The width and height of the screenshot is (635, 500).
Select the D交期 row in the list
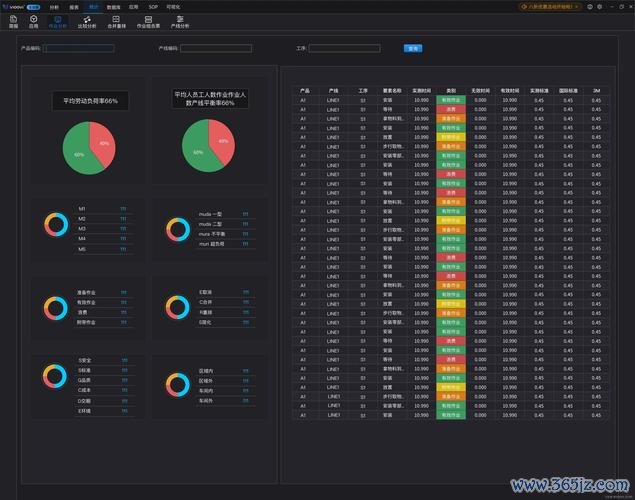104,401
